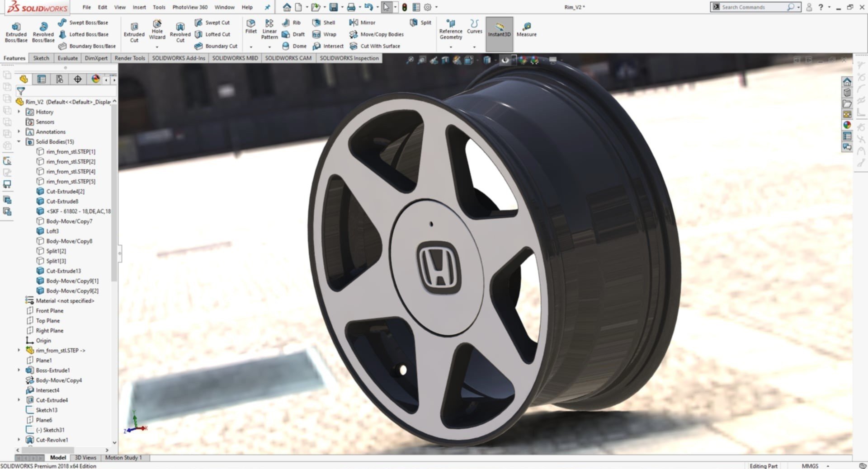Switch to the Evaluate tab
Screen dimensions: 868x469
point(67,58)
